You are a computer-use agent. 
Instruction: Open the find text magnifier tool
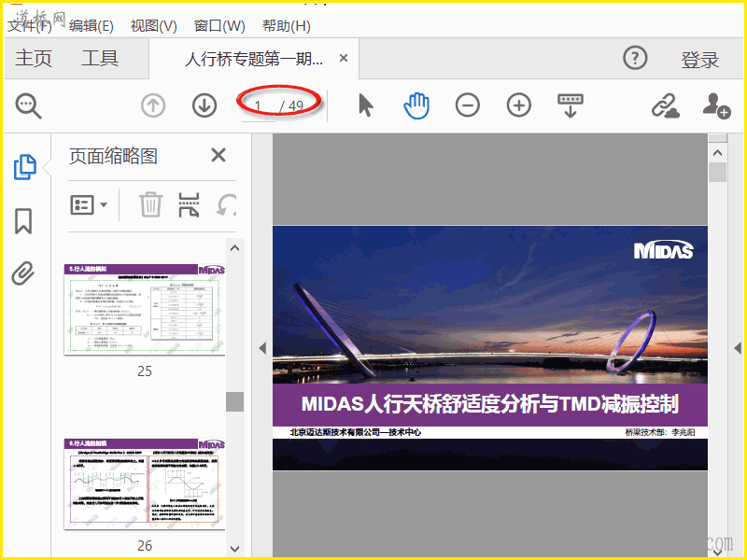coord(28,105)
